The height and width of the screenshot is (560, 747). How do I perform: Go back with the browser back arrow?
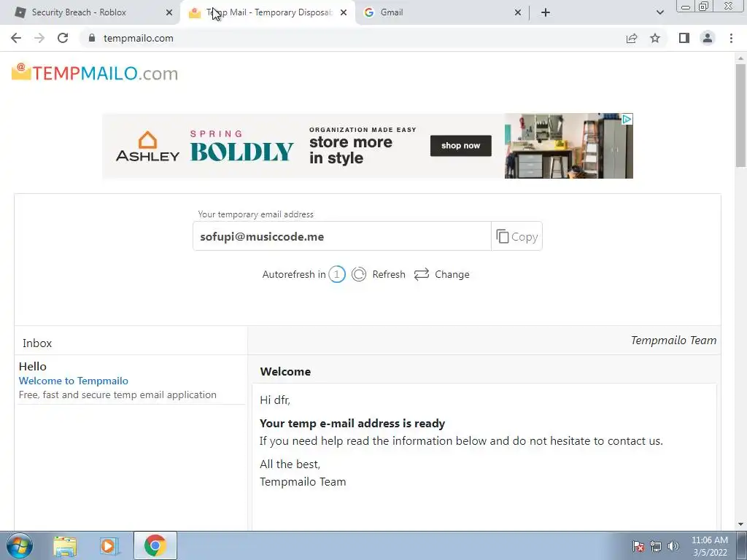pos(16,38)
